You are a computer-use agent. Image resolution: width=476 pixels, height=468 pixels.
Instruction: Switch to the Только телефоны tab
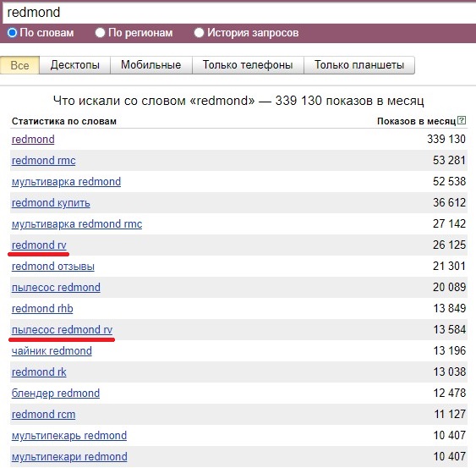coord(248,65)
